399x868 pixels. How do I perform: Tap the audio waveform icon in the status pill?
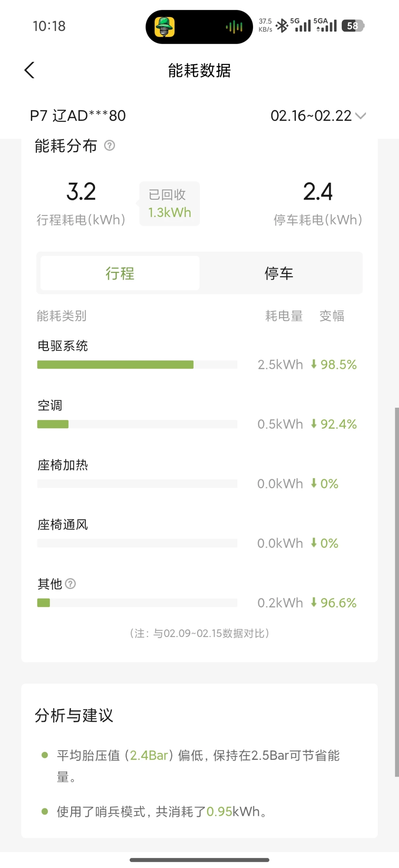coord(234,27)
